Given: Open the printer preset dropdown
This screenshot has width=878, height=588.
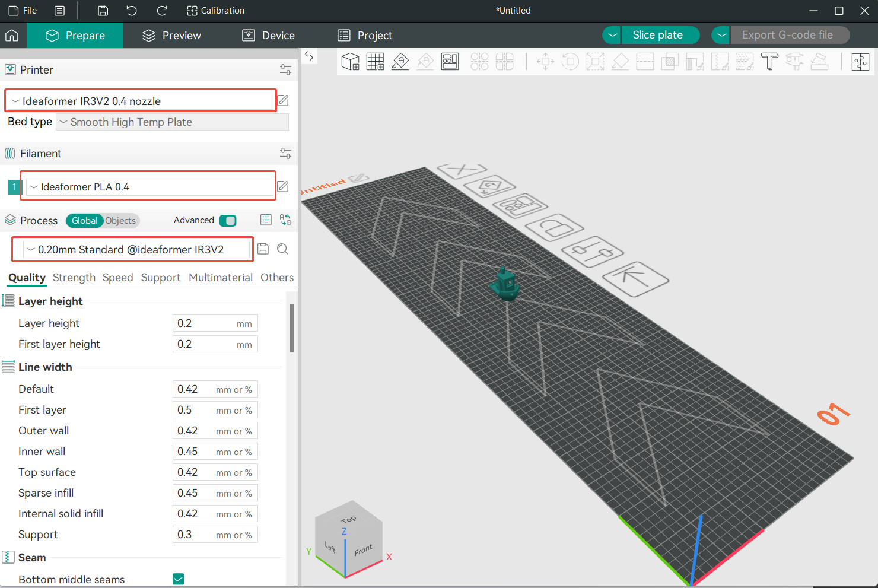Looking at the screenshot, I should click(x=141, y=101).
